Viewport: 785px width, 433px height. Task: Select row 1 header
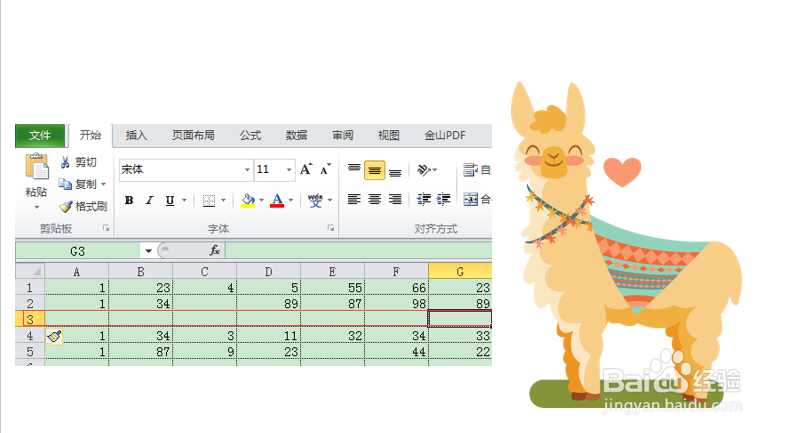click(30, 287)
